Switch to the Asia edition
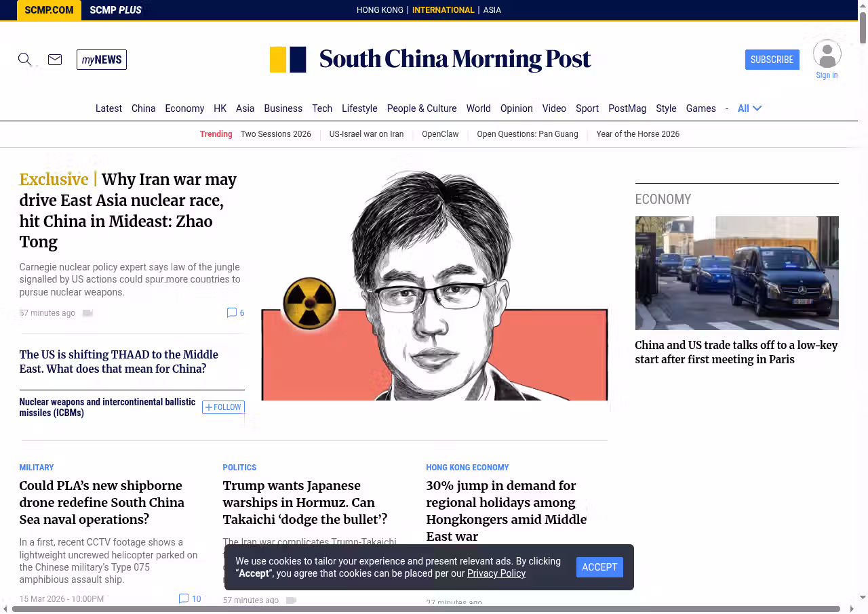Image resolution: width=868 pixels, height=614 pixels. coord(492,10)
